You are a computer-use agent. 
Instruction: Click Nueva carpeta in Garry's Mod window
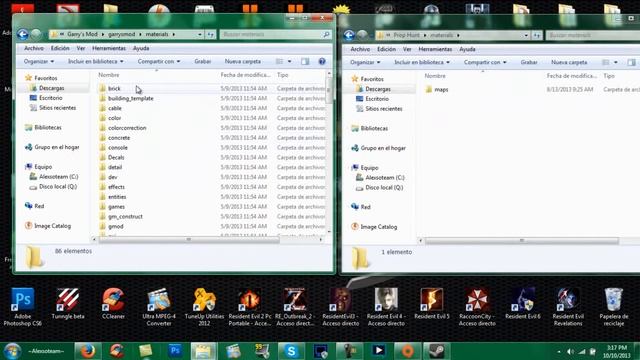(242, 61)
